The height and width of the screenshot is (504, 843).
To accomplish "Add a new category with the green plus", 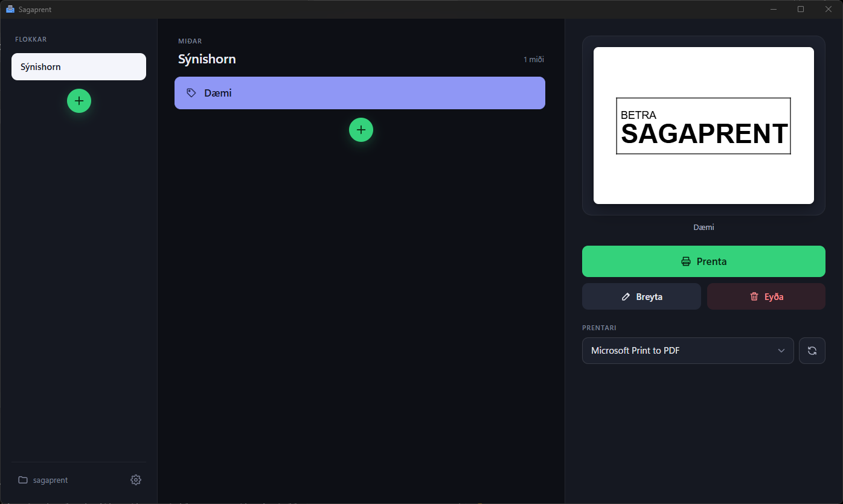I will pyautogui.click(x=79, y=101).
